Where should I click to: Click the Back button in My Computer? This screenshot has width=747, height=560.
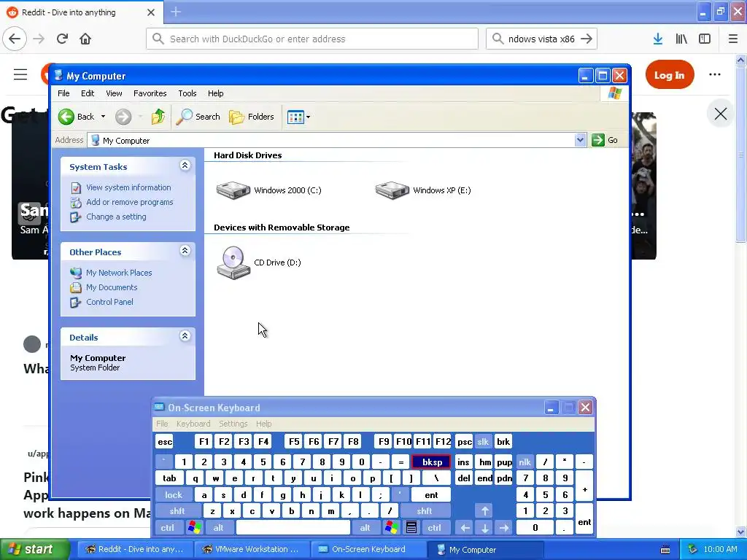coord(76,117)
